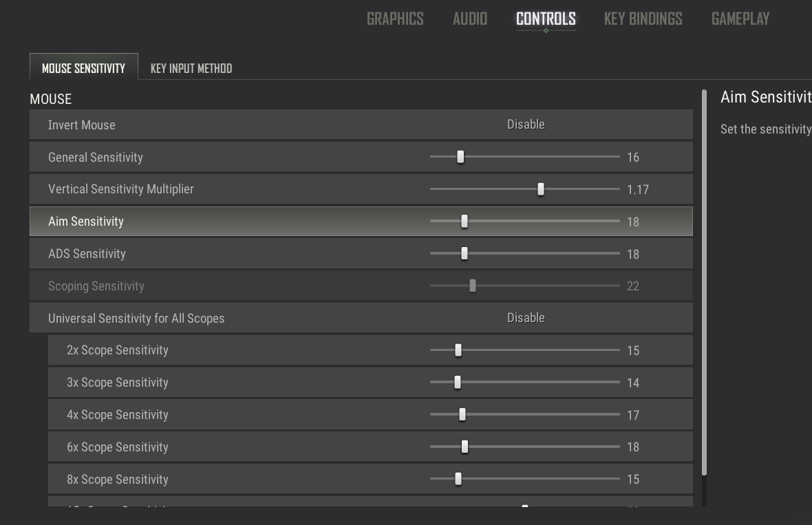This screenshot has height=525, width=812.
Task: Click the 6x Scope Sensitivity value 18
Action: tap(633, 447)
